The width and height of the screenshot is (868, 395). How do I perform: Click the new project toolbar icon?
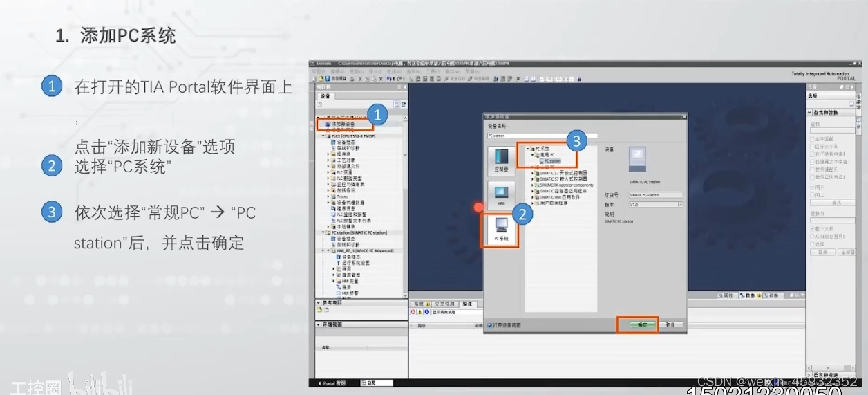314,79
